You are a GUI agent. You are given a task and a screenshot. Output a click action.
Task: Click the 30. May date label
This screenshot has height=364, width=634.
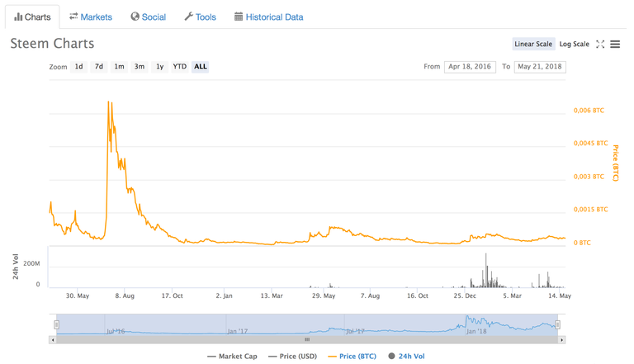78,296
